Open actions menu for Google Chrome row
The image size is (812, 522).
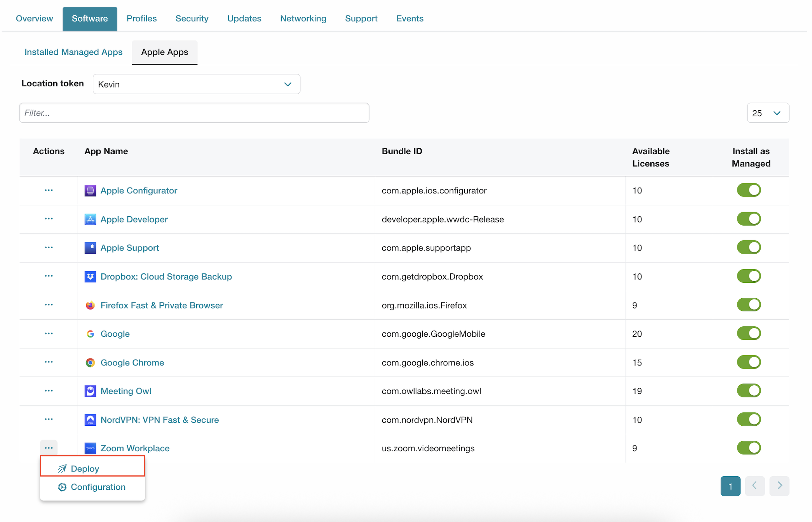[49, 362]
